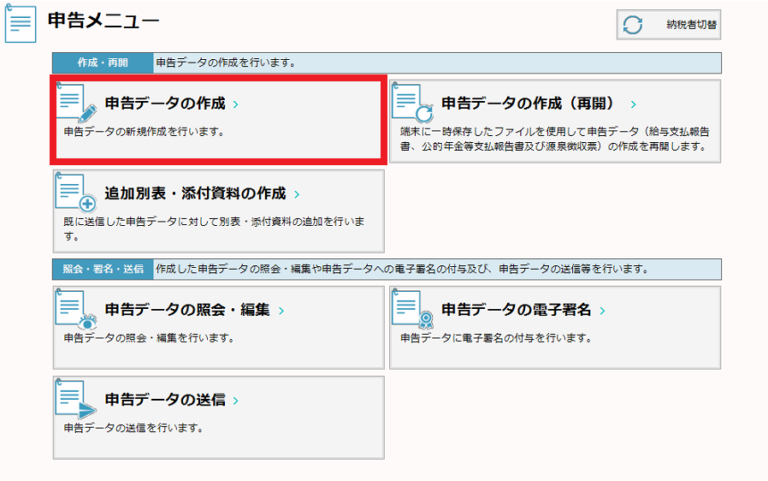Click text 申告データに電子署名の付与を行います。
This screenshot has height=481, width=768.
(x=496, y=338)
